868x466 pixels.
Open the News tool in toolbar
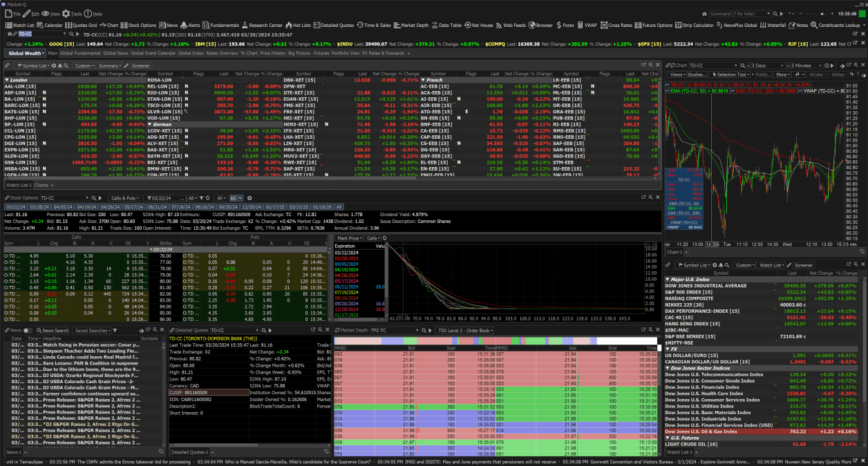(169, 25)
